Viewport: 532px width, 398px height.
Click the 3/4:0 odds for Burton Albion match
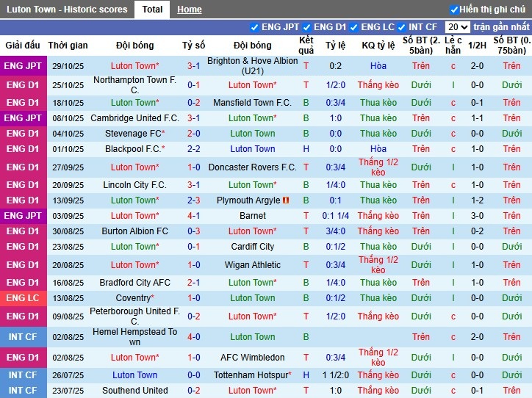coord(335,231)
